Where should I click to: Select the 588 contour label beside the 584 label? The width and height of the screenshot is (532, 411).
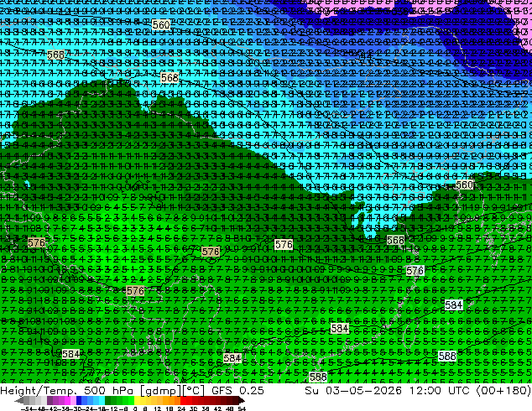tap(447, 356)
